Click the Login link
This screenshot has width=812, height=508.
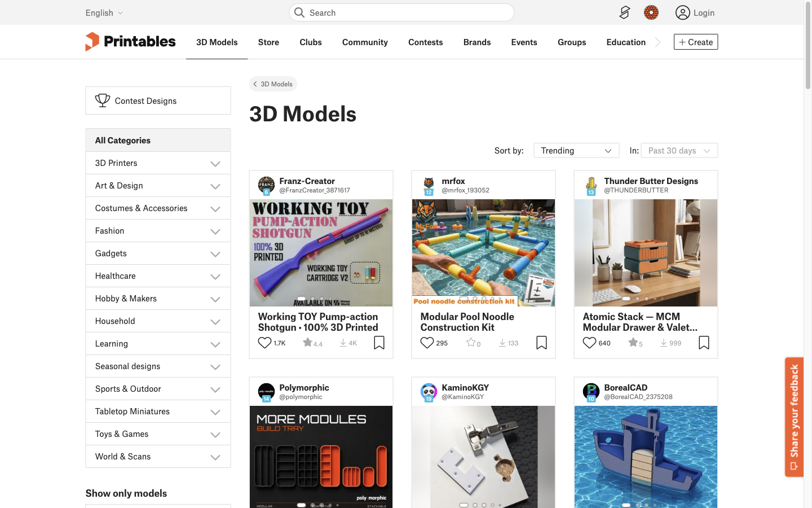point(704,12)
